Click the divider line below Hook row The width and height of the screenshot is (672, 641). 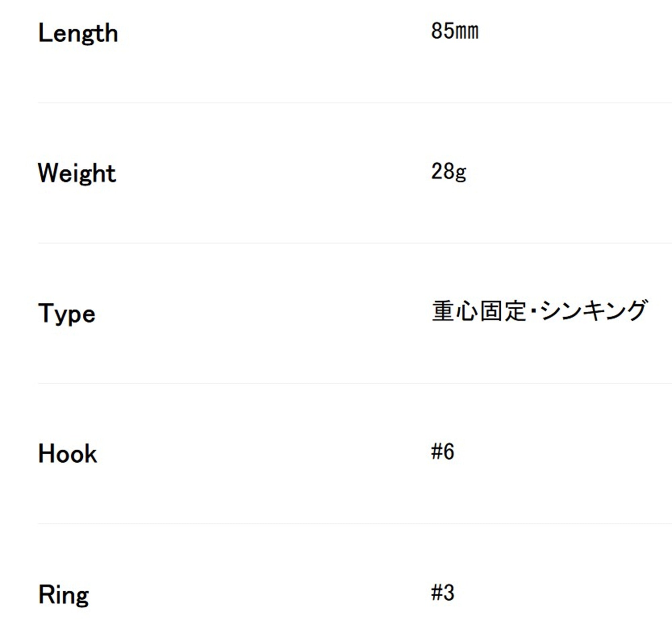(355, 523)
